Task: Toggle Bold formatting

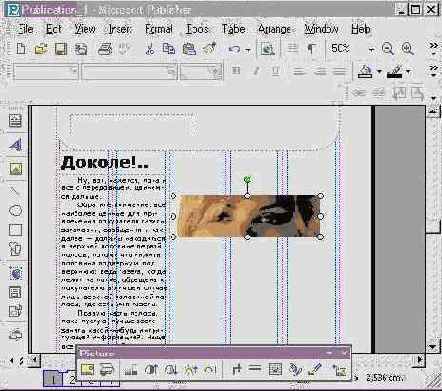Action: (x=236, y=71)
